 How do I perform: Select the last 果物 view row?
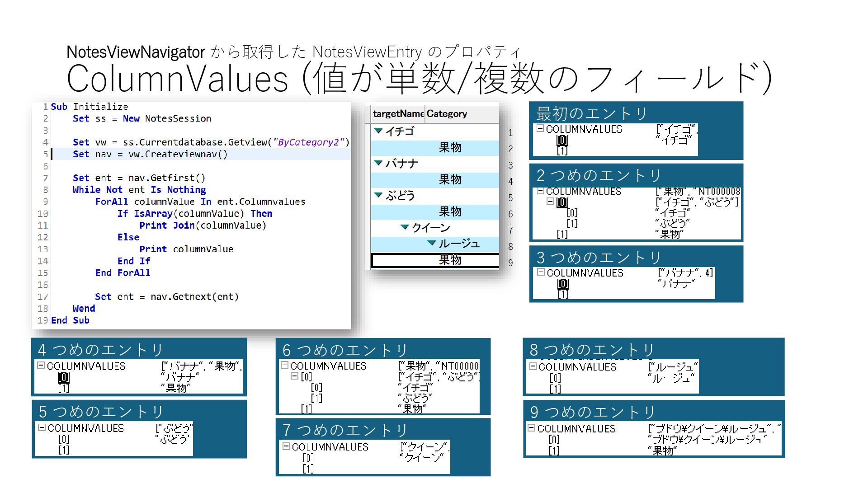450,260
